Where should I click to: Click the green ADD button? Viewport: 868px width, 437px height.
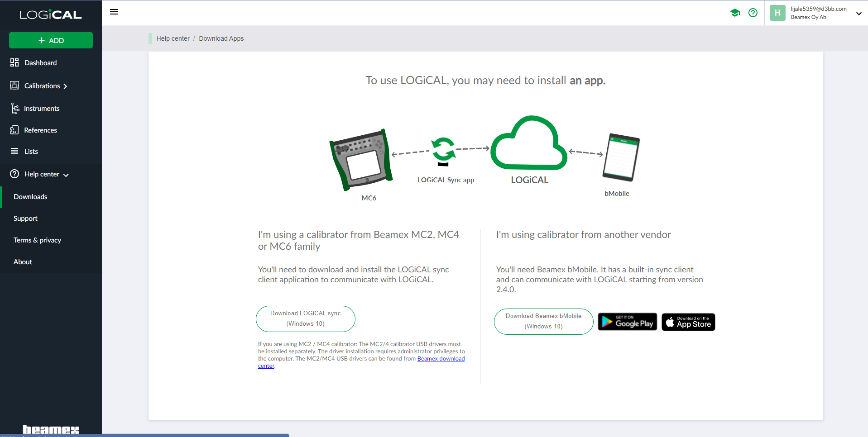coord(51,40)
